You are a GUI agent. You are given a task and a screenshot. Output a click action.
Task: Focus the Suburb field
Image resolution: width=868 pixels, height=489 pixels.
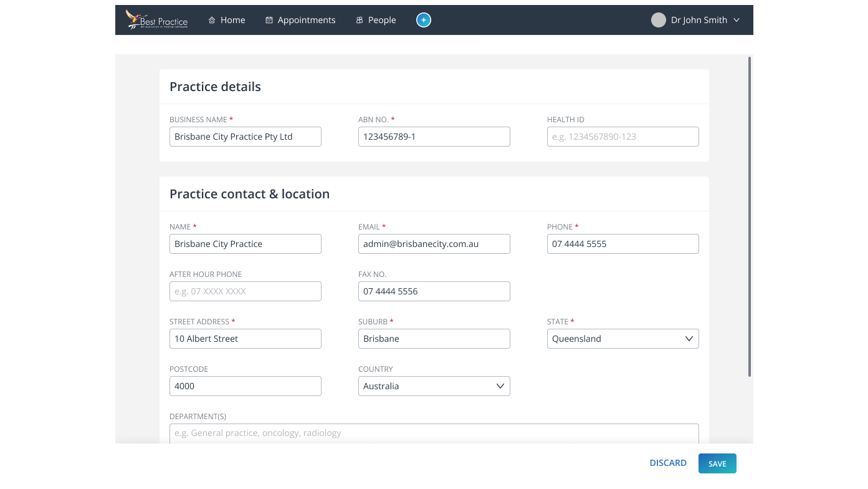(x=434, y=339)
